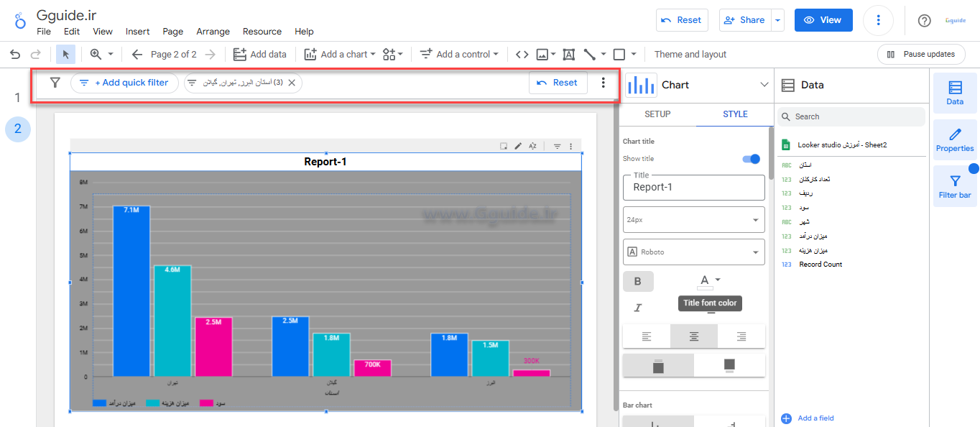Open the title font color picker
Image resolution: width=980 pixels, height=427 pixels.
(709, 280)
